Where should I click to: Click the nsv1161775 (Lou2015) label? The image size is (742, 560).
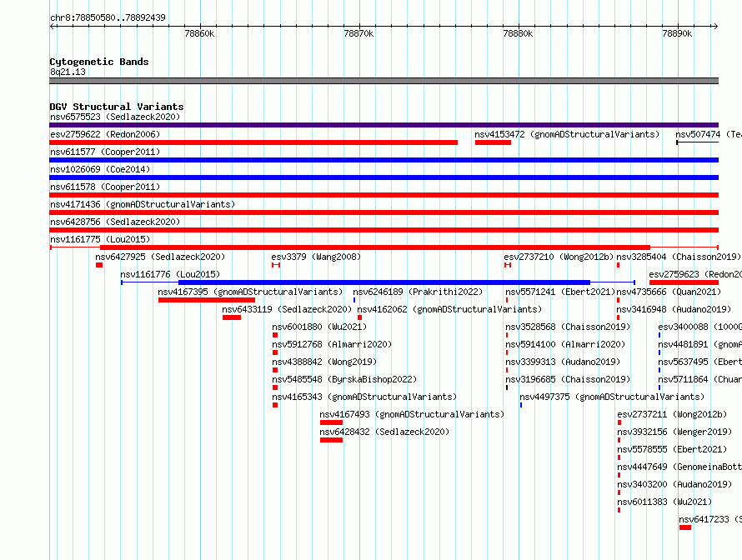tap(100, 239)
